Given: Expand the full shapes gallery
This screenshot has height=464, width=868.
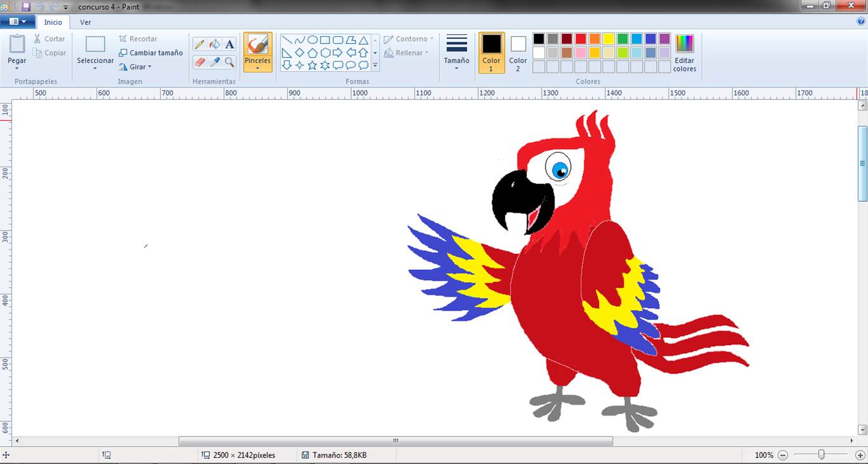Looking at the screenshot, I should [375, 65].
